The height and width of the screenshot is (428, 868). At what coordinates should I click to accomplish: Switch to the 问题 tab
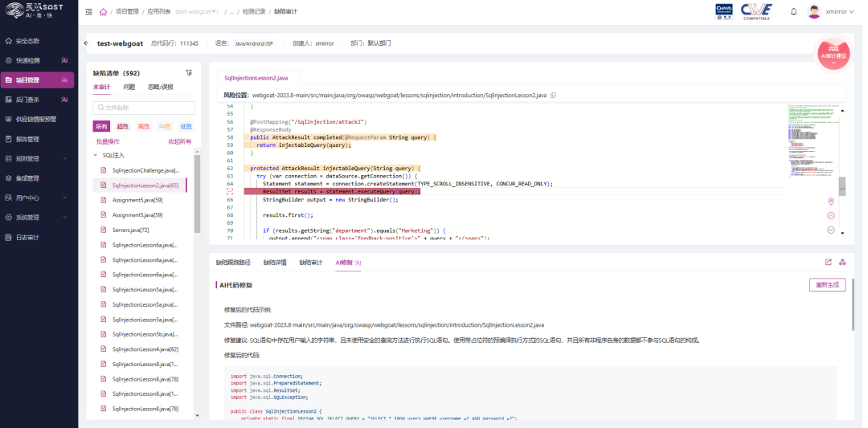pyautogui.click(x=129, y=87)
